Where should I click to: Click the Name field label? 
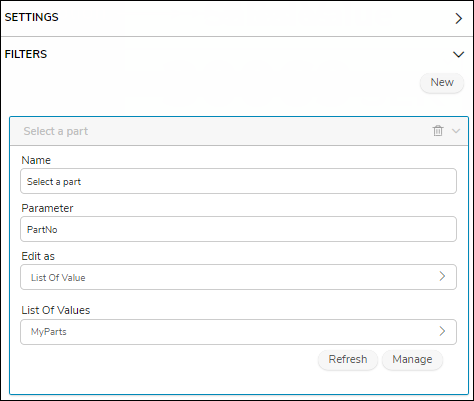(36, 160)
